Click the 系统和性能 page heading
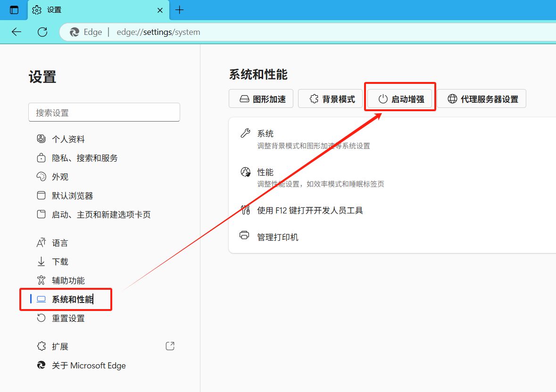Screen dimensions: 556x392 click(x=258, y=74)
